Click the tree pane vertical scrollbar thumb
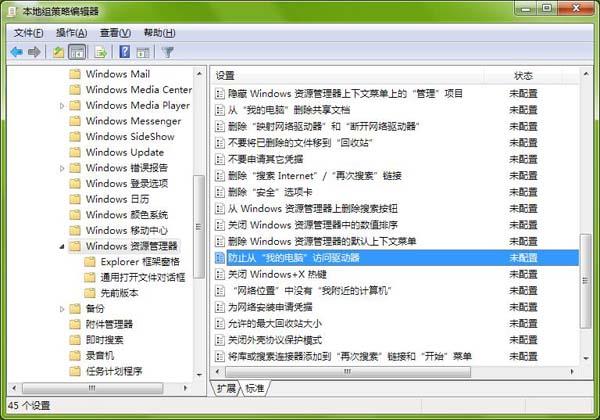The image size is (600, 420). [199, 227]
